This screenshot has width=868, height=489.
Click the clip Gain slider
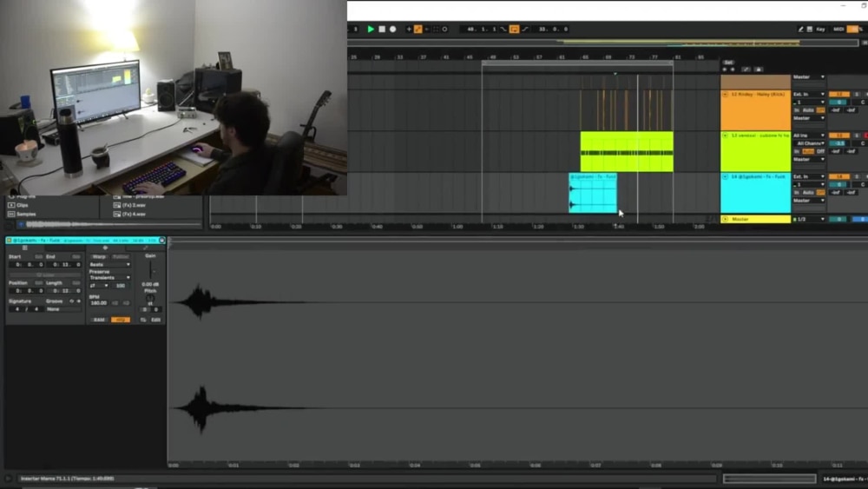(x=150, y=270)
